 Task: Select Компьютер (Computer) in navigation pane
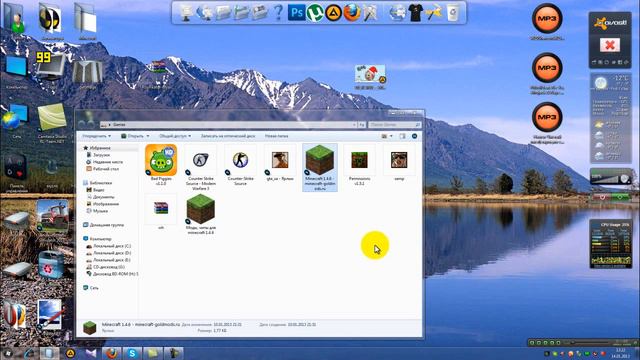[x=97, y=239]
